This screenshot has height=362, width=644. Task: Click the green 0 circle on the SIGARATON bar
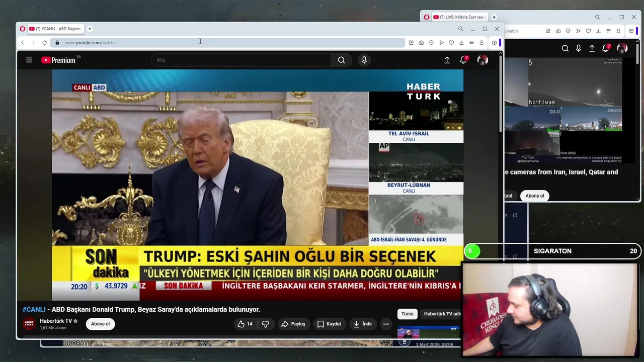pos(471,251)
